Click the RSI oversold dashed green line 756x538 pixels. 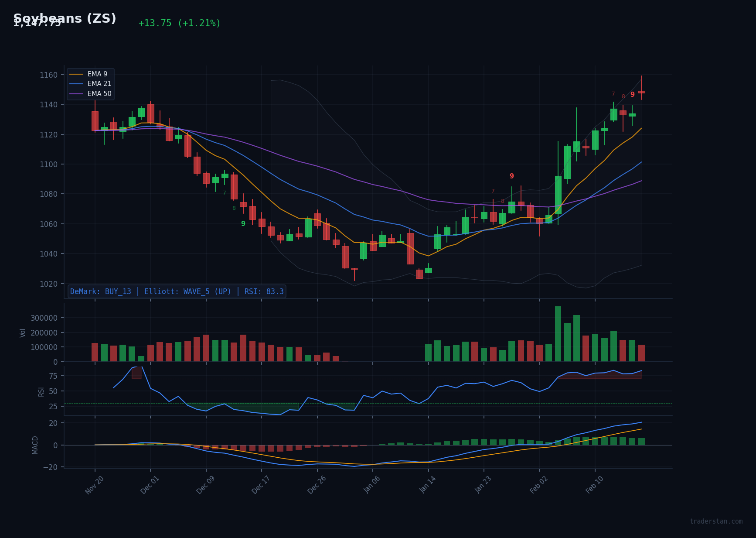point(349,404)
